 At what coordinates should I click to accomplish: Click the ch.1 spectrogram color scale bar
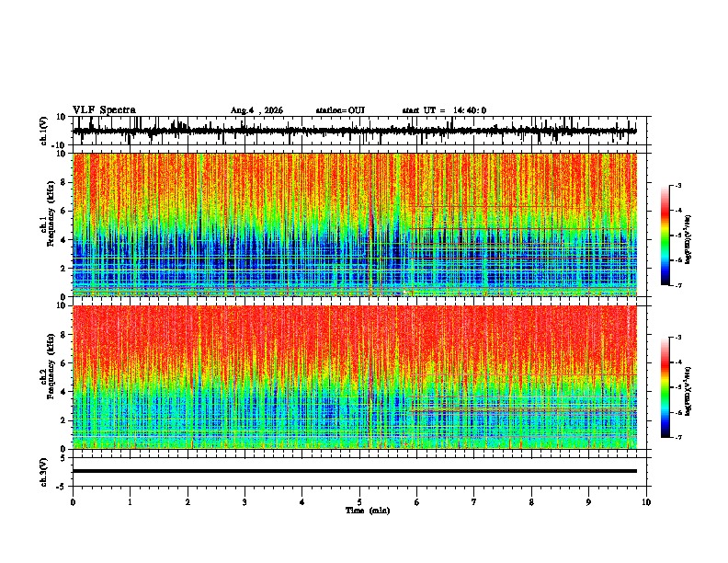pyautogui.click(x=665, y=236)
